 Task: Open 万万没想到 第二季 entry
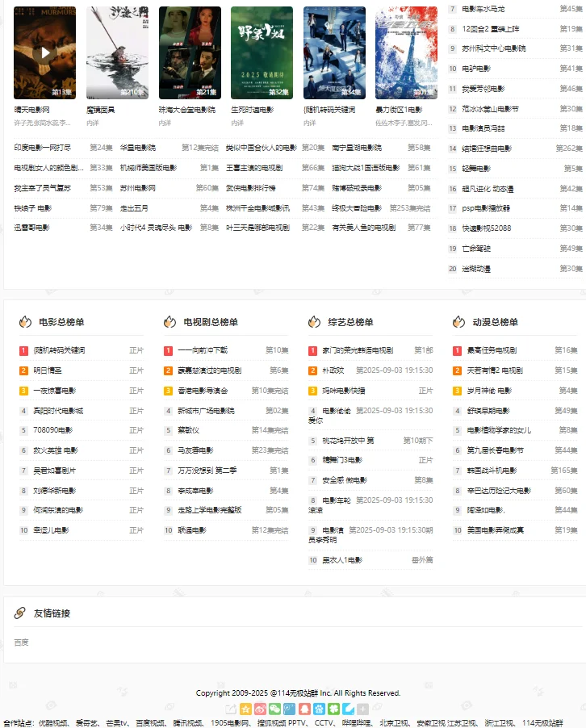click(x=207, y=471)
